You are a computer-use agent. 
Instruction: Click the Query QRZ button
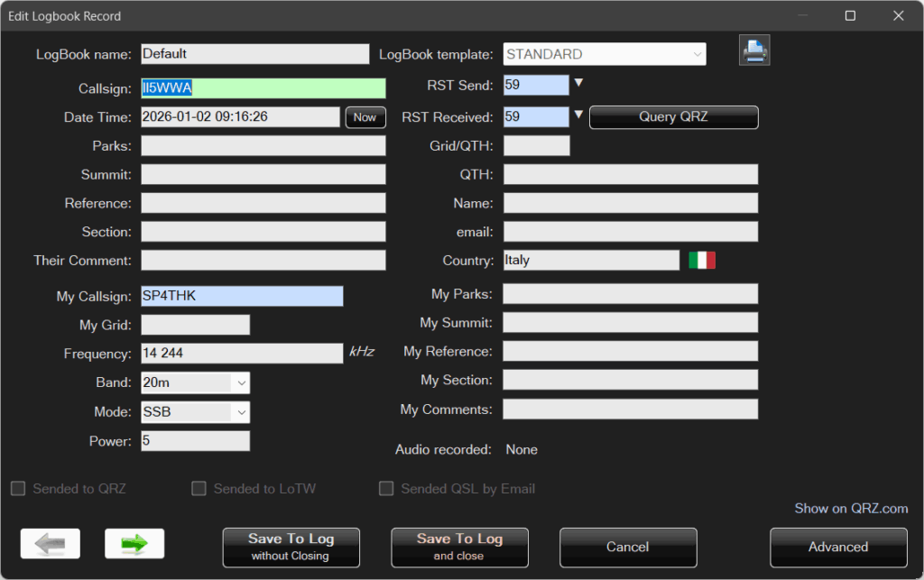coord(673,117)
